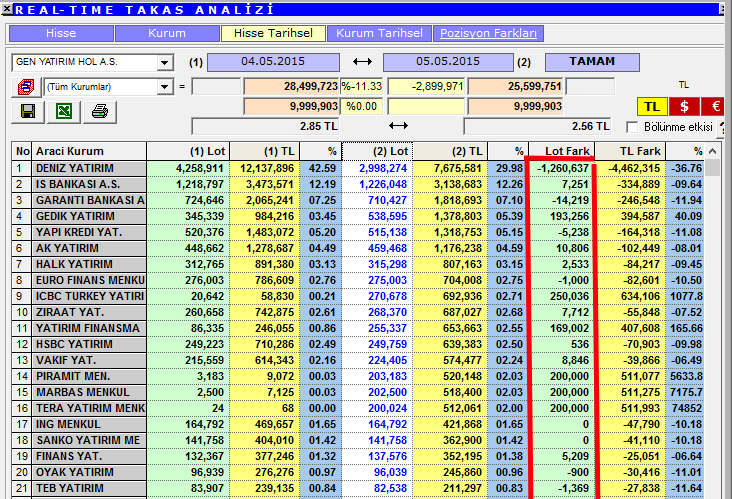Close the Takas Analizi window via X

tap(7, 8)
